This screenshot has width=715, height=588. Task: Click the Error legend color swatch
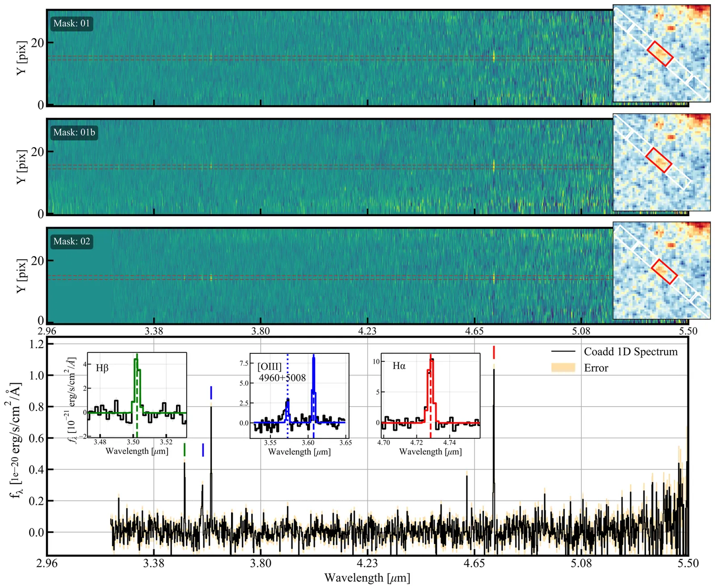pos(563,368)
